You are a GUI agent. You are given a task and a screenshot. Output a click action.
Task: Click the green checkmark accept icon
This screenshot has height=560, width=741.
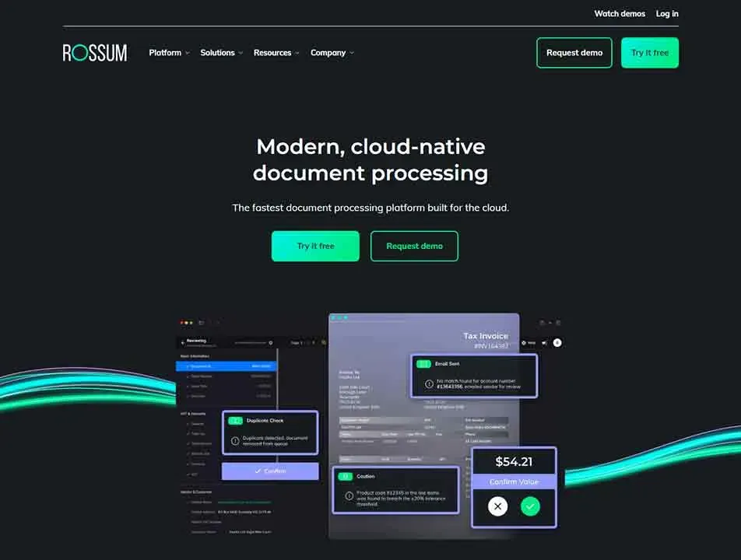(x=530, y=506)
